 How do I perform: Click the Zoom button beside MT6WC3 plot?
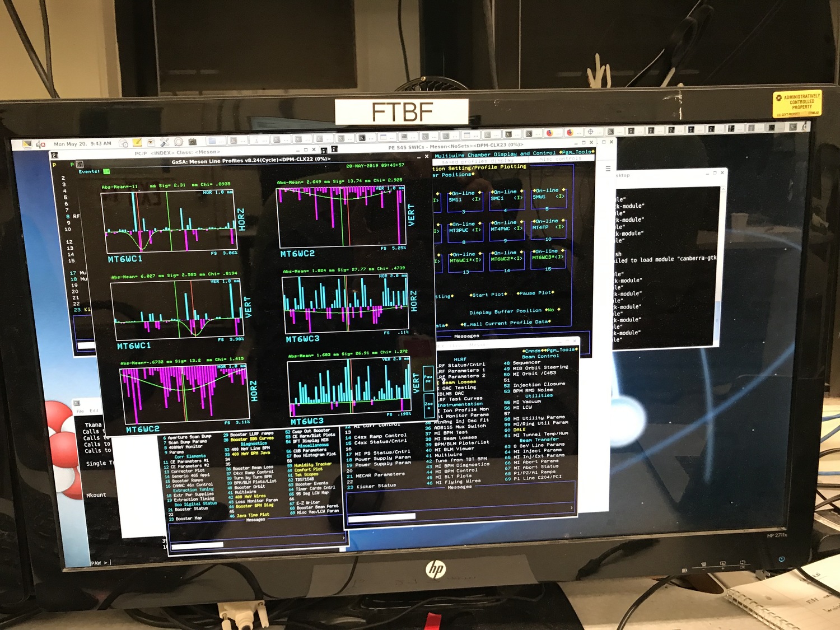(x=428, y=405)
